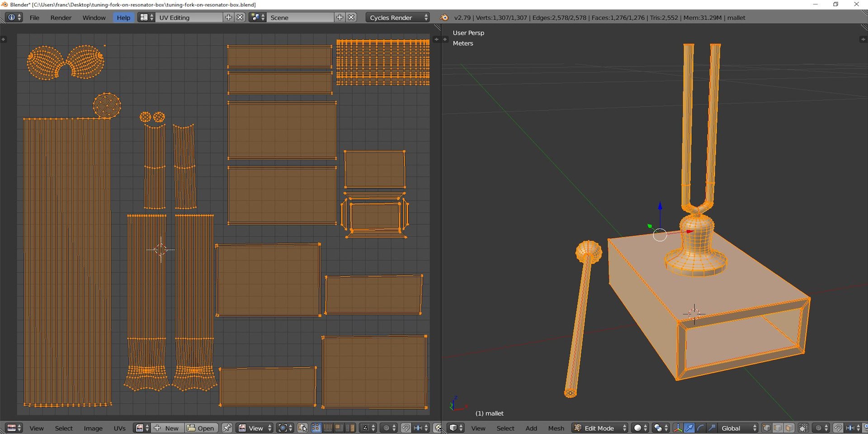Edit the UV Editing layout name field
The height and width of the screenshot is (434, 868).
189,17
